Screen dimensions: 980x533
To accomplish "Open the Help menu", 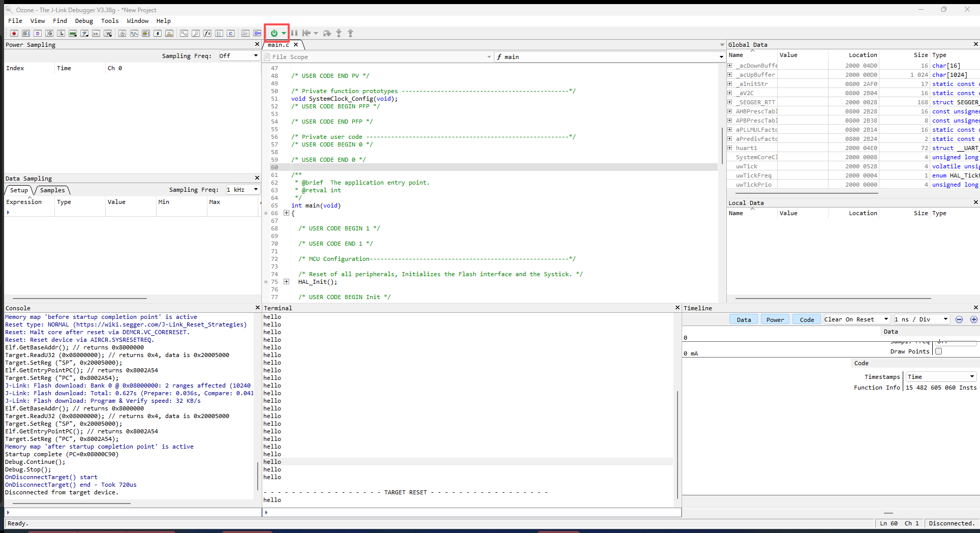I will tap(164, 21).
